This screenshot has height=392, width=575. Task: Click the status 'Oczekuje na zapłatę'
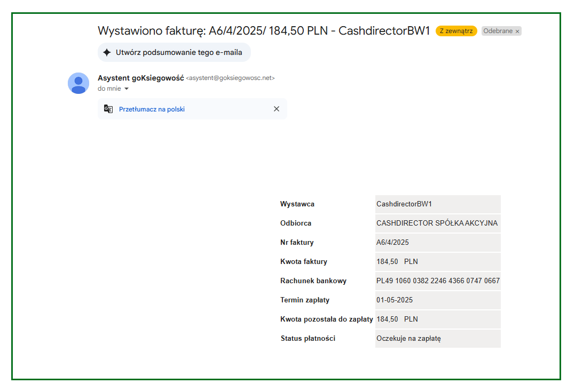pyautogui.click(x=408, y=339)
